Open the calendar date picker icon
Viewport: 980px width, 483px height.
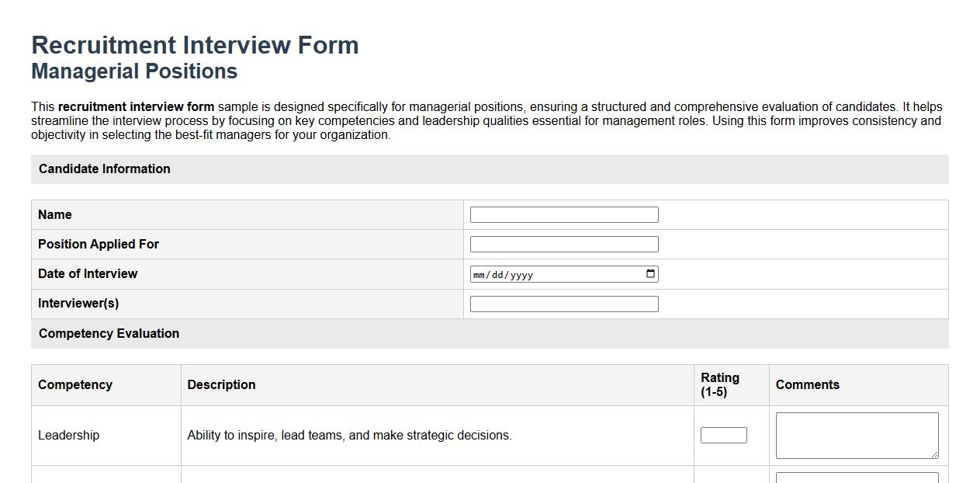pyautogui.click(x=649, y=273)
